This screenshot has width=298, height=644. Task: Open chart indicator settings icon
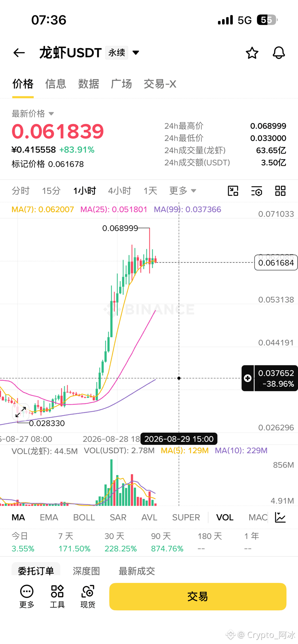257,191
